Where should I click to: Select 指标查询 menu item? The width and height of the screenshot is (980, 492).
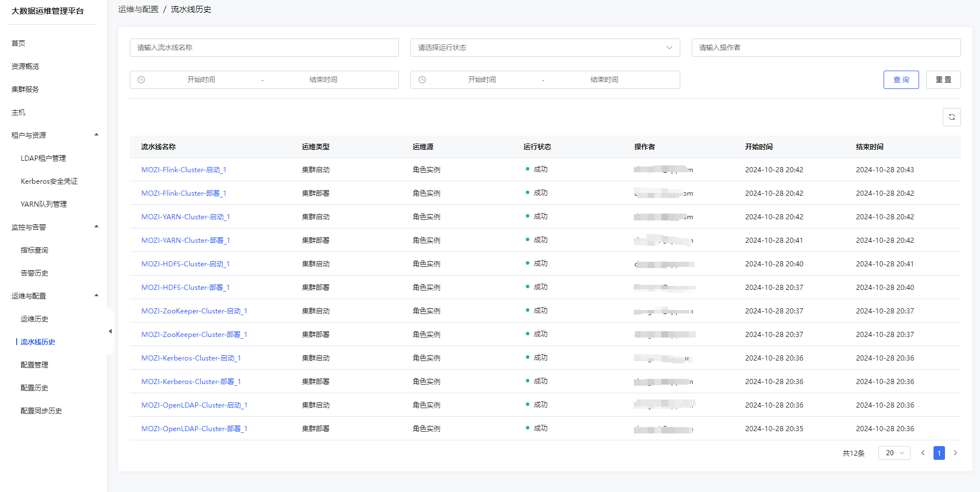point(34,250)
